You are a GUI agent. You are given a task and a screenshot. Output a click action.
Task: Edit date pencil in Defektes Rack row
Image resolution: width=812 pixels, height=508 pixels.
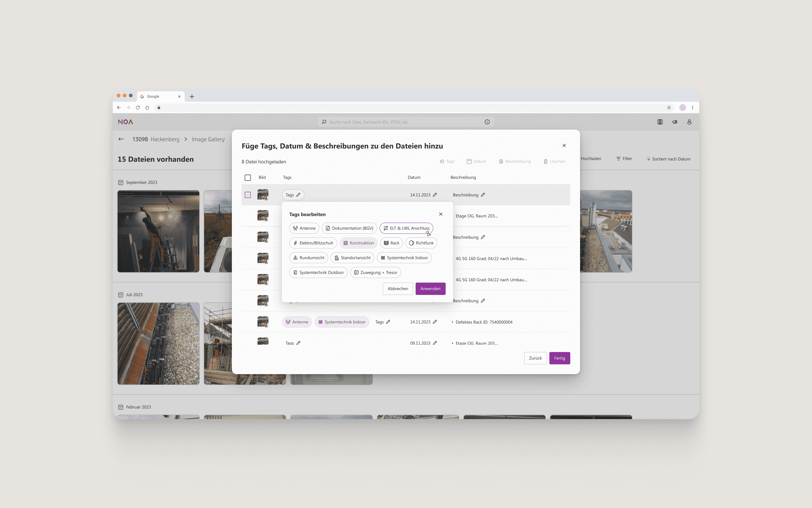pyautogui.click(x=435, y=322)
